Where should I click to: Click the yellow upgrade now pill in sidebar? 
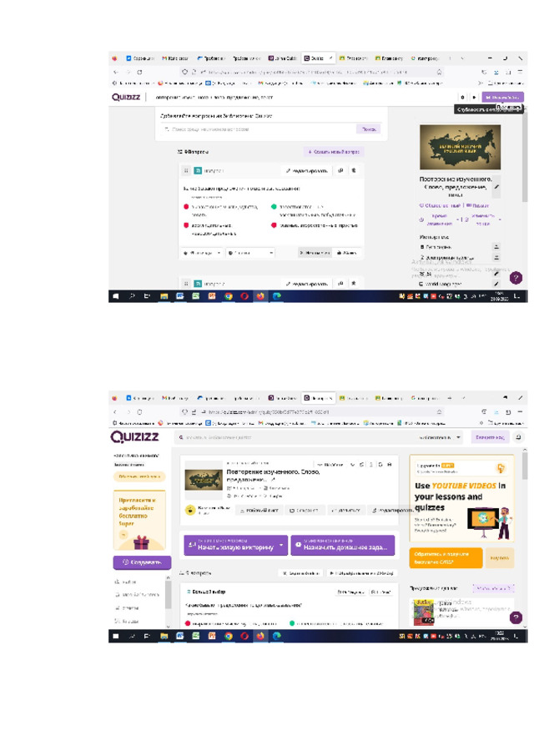click(140, 476)
